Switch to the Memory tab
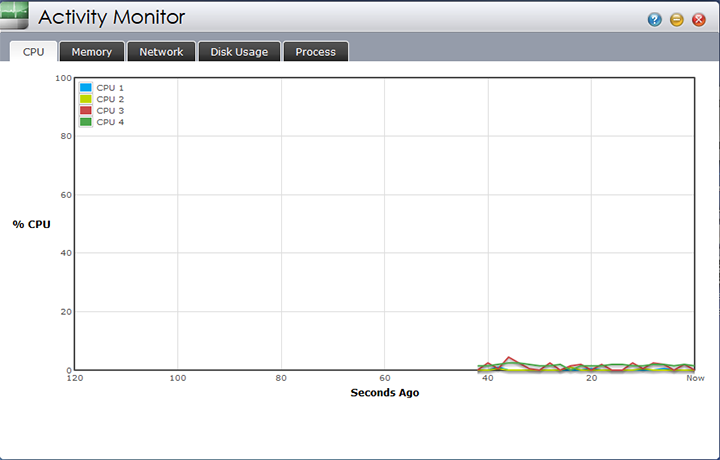This screenshot has width=720, height=460. pyautogui.click(x=91, y=51)
